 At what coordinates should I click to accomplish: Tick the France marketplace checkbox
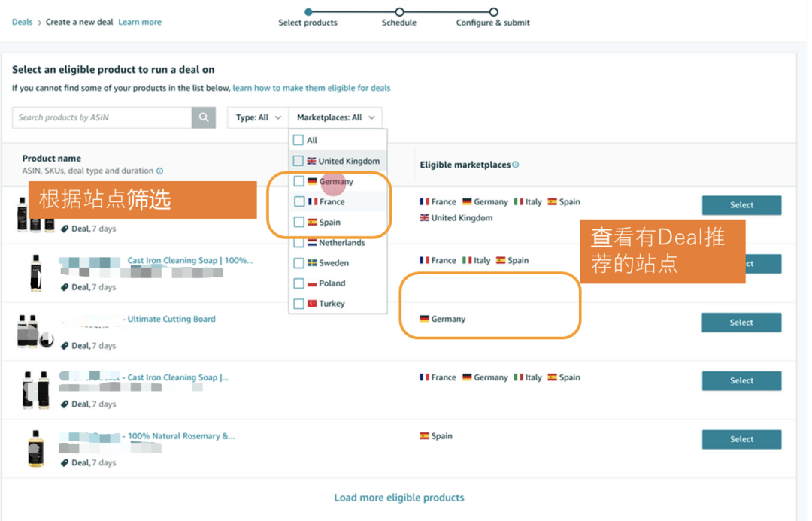[x=299, y=201]
